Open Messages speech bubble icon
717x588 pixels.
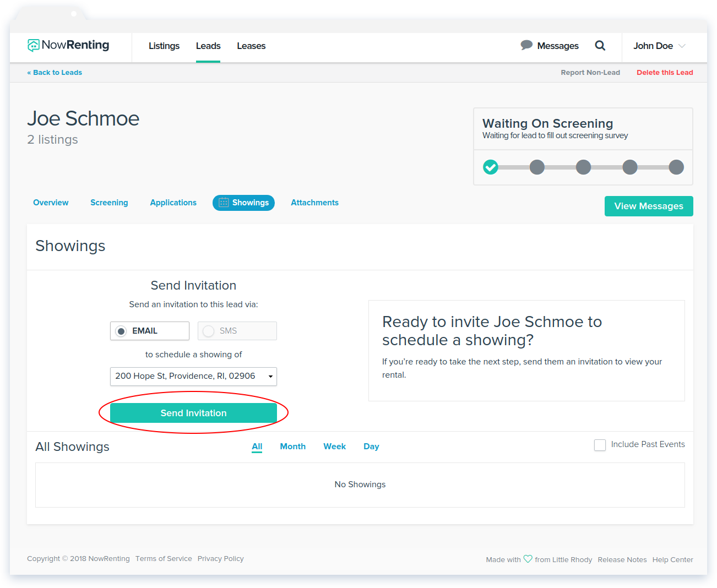click(526, 45)
